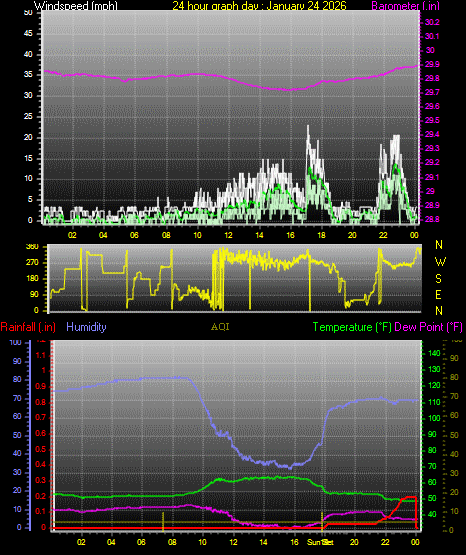Click the 270 wind direction scale value
This screenshot has width=466, height=555.
[32, 263]
